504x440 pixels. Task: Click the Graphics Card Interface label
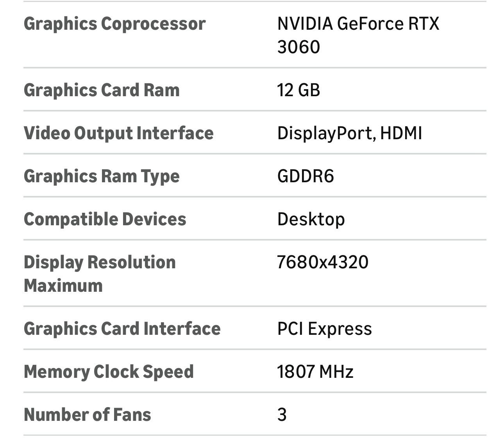122,329
